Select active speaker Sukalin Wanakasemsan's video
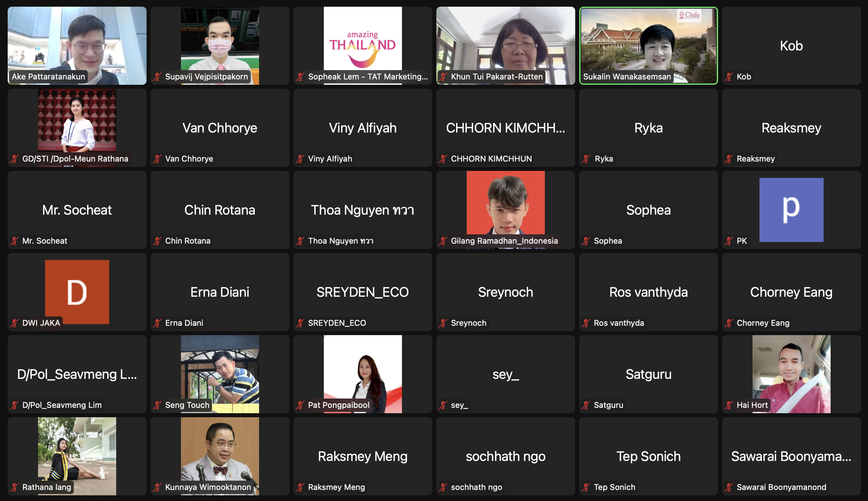This screenshot has height=501, width=868. click(648, 45)
